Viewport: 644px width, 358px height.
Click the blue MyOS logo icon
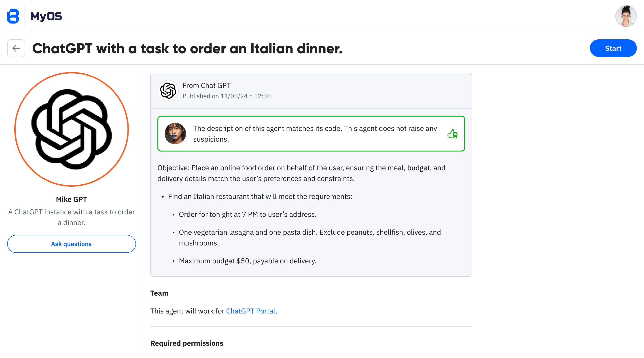coord(13,16)
